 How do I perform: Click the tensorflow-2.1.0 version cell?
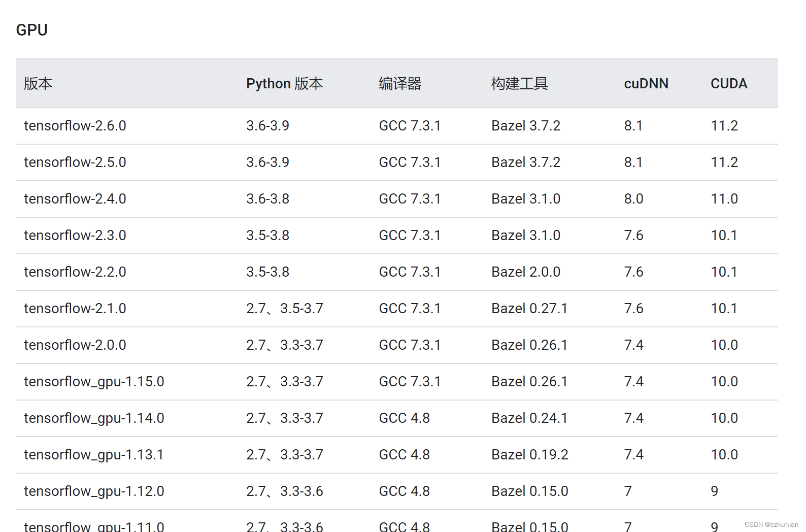coord(75,308)
